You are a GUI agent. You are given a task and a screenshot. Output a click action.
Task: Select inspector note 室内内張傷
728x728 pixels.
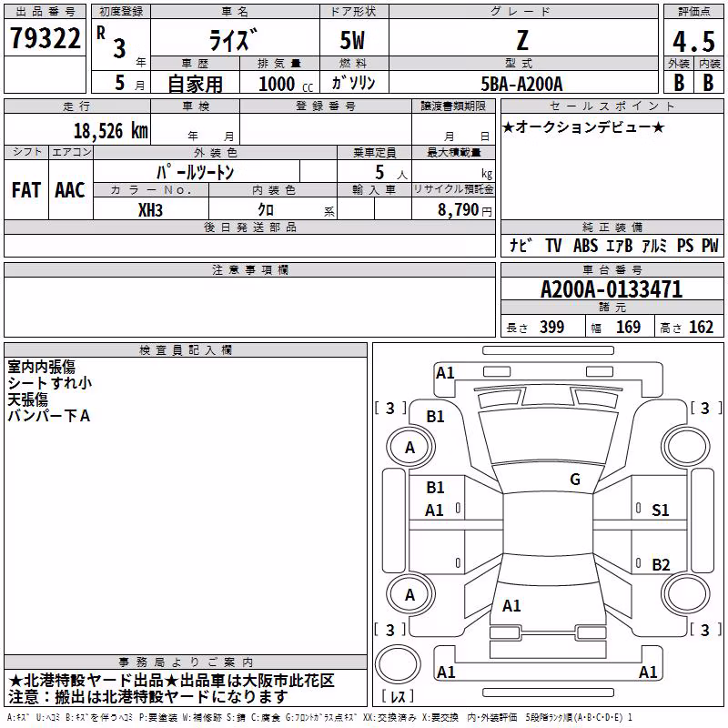[41, 367]
